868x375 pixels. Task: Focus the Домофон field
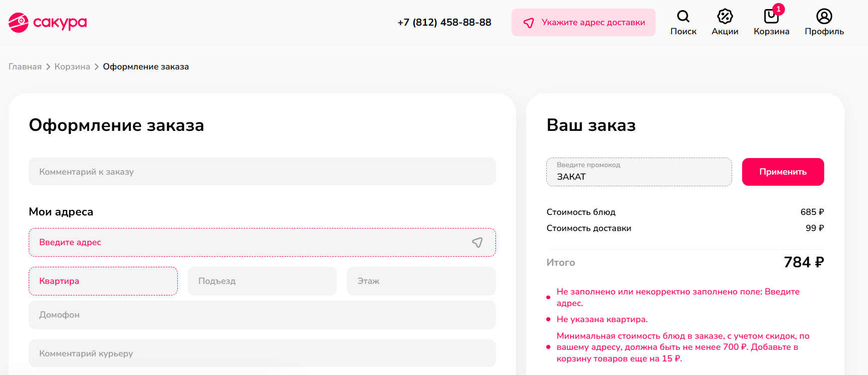point(262,315)
